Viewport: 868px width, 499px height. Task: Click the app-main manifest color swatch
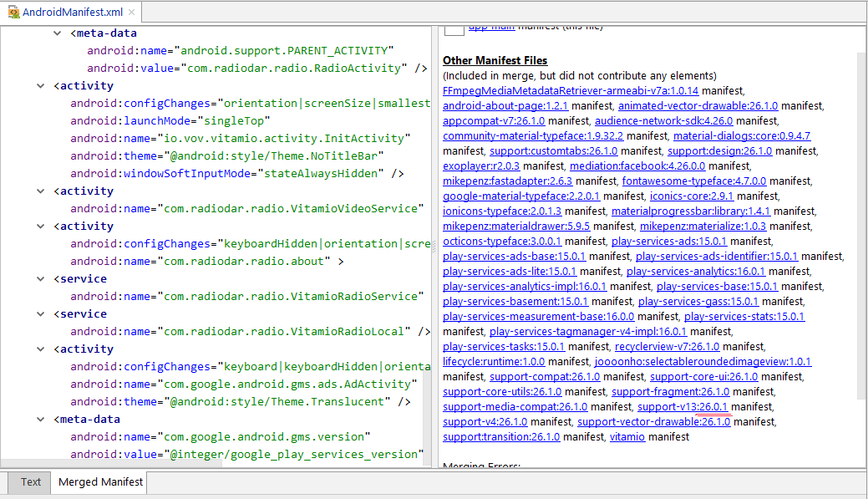click(454, 29)
